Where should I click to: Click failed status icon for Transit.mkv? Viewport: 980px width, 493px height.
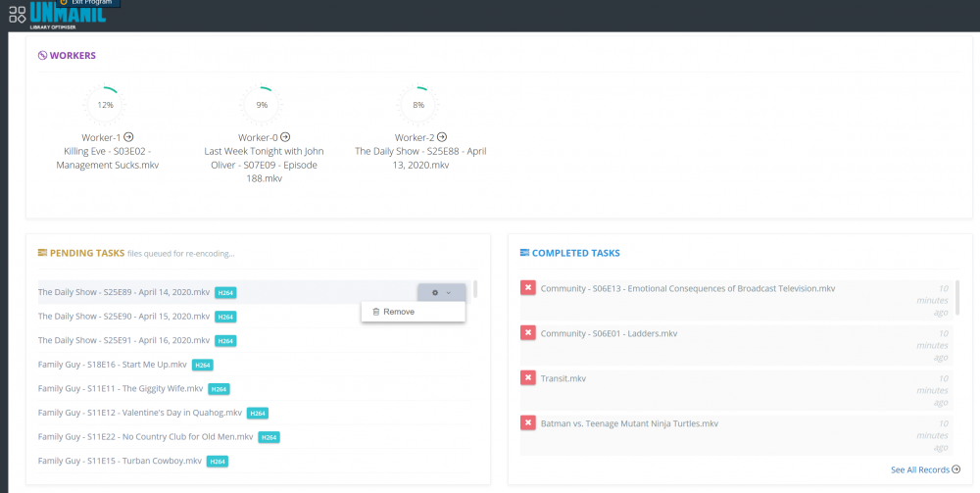pos(528,378)
